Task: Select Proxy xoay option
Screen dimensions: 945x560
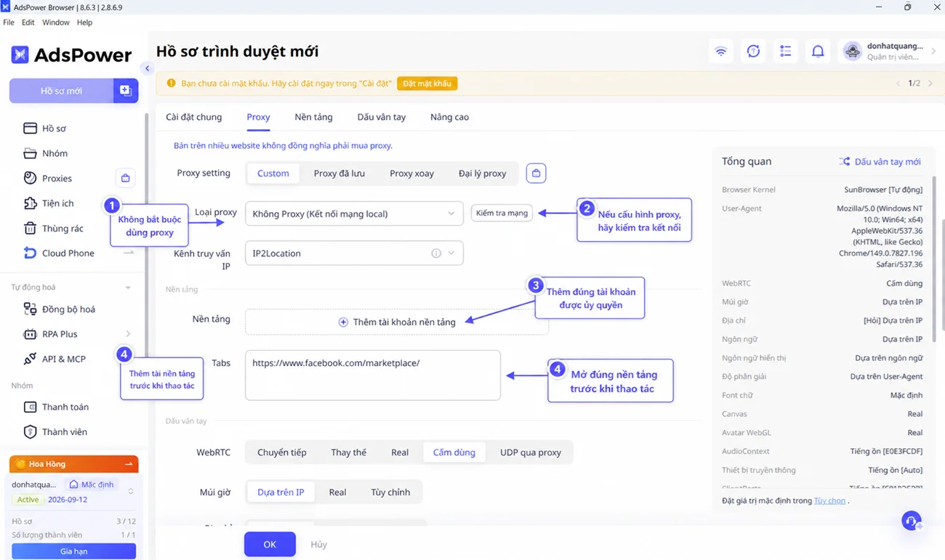Action: point(411,173)
